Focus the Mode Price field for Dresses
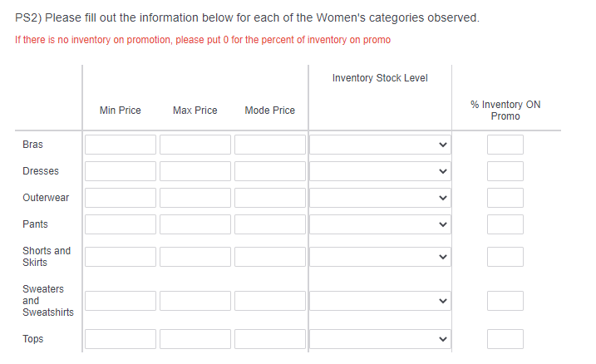Image resolution: width=596 pixels, height=364 pixels. (269, 171)
